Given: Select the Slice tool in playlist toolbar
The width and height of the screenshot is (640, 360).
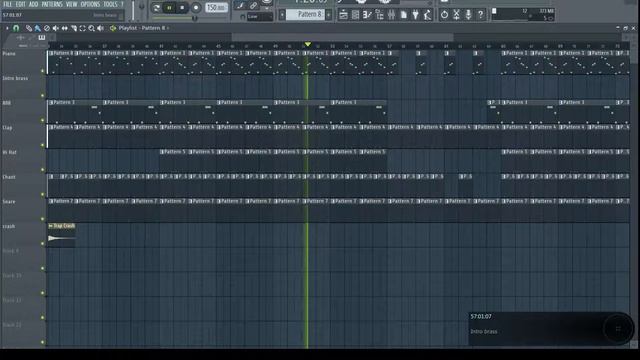Looking at the screenshot, I should click(74, 28).
